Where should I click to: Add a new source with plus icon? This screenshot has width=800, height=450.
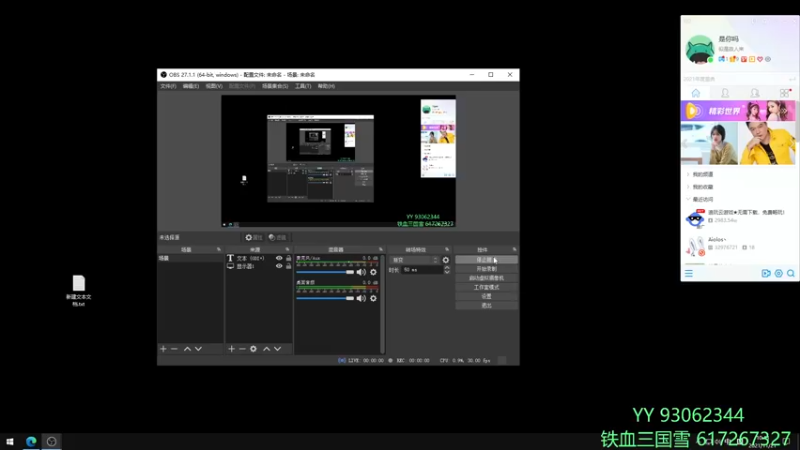pyautogui.click(x=232, y=349)
